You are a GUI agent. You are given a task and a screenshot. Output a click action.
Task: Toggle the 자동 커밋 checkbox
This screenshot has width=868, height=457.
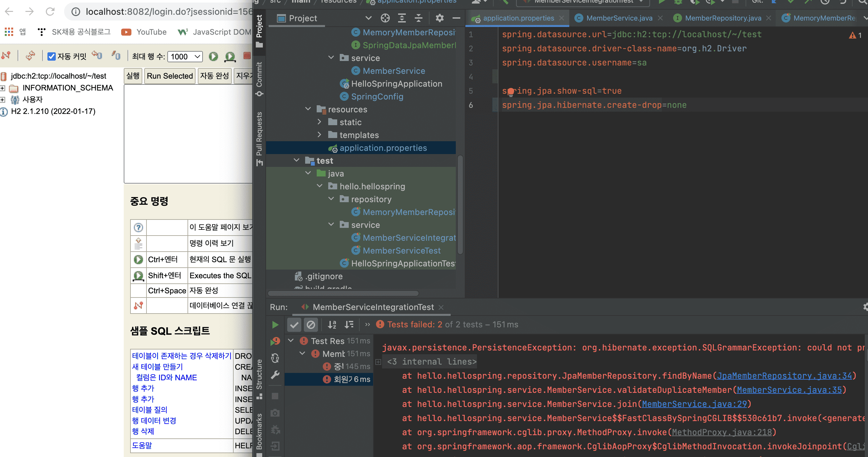[52, 56]
